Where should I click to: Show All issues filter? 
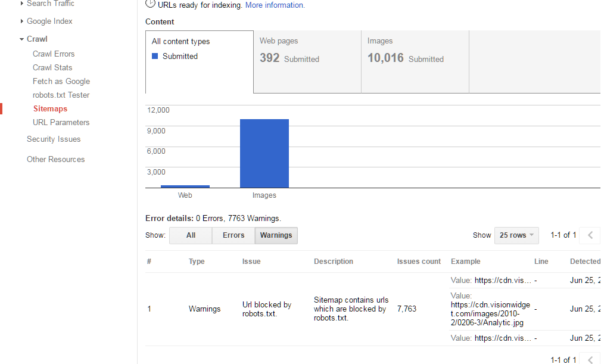tap(191, 235)
